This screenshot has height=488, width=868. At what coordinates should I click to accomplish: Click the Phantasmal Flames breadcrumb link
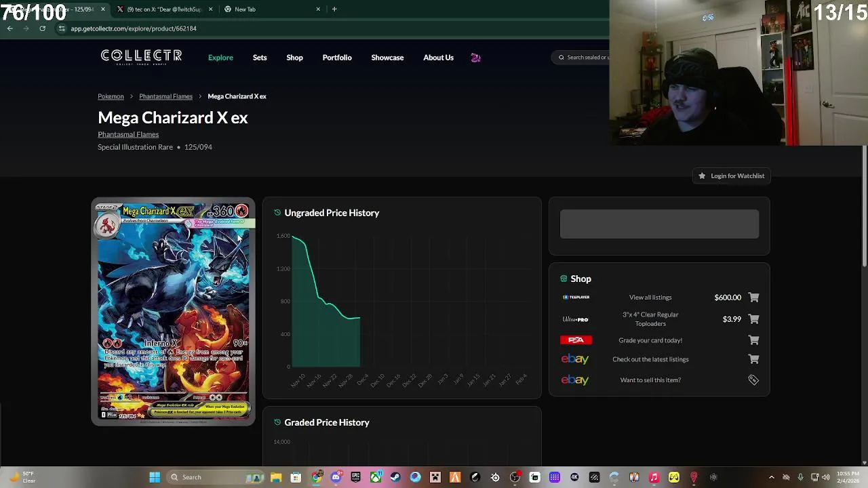[165, 96]
